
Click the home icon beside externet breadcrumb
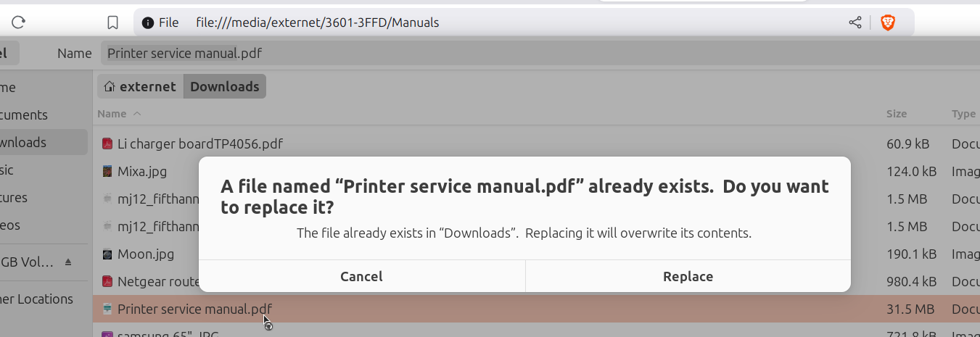click(110, 86)
